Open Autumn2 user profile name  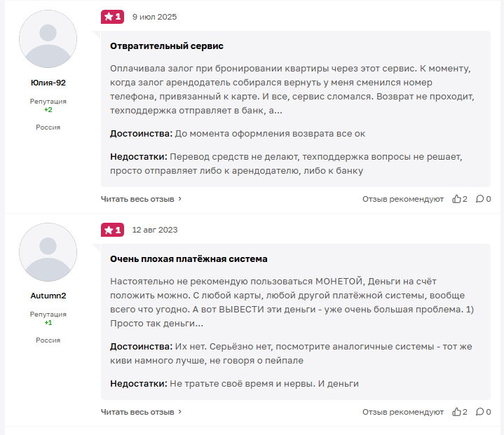point(48,296)
